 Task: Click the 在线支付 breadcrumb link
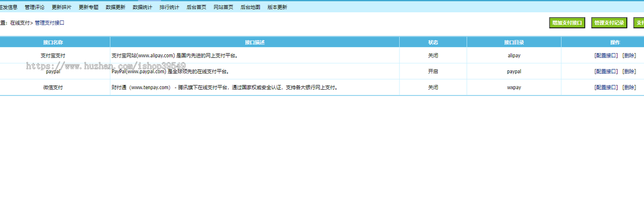point(20,23)
